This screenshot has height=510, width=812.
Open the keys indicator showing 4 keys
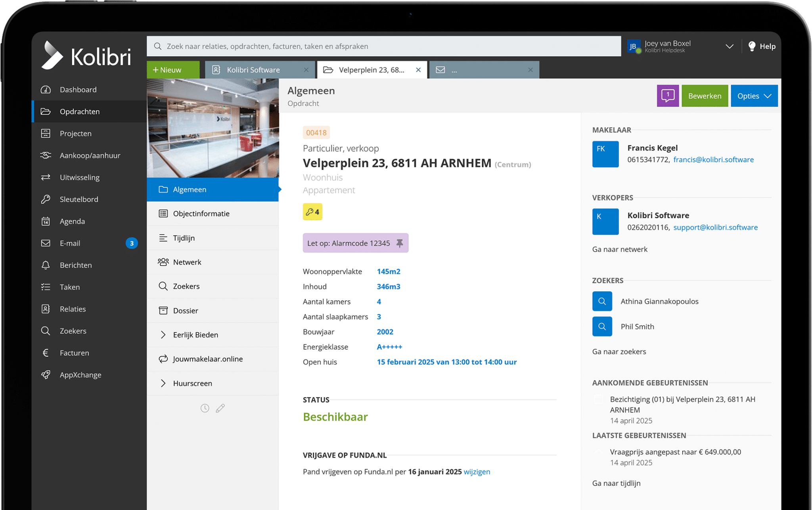point(312,212)
